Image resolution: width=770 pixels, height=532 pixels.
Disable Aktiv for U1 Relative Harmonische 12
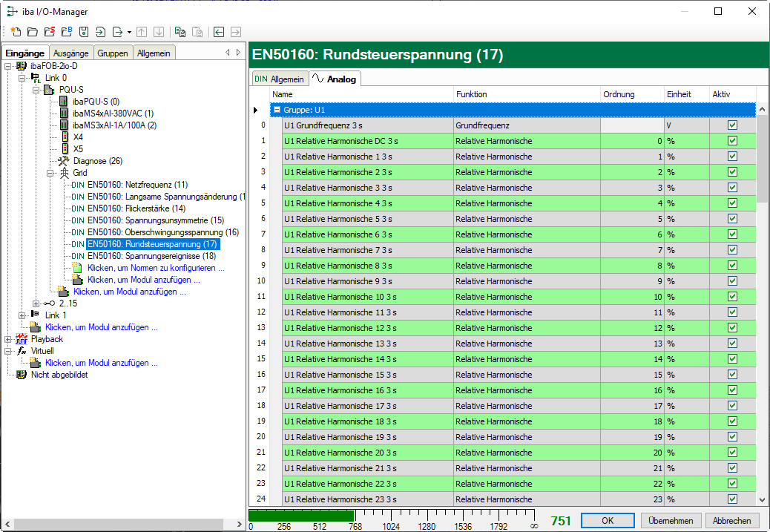click(x=732, y=328)
